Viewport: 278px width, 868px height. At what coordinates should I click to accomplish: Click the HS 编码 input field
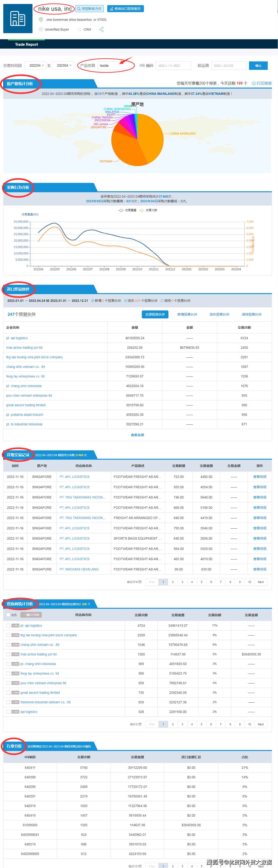coord(173,65)
